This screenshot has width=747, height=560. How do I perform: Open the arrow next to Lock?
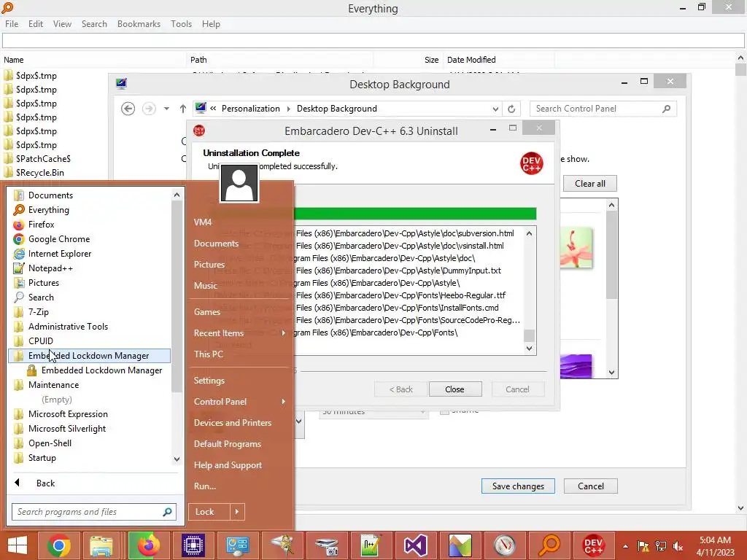[x=237, y=512]
